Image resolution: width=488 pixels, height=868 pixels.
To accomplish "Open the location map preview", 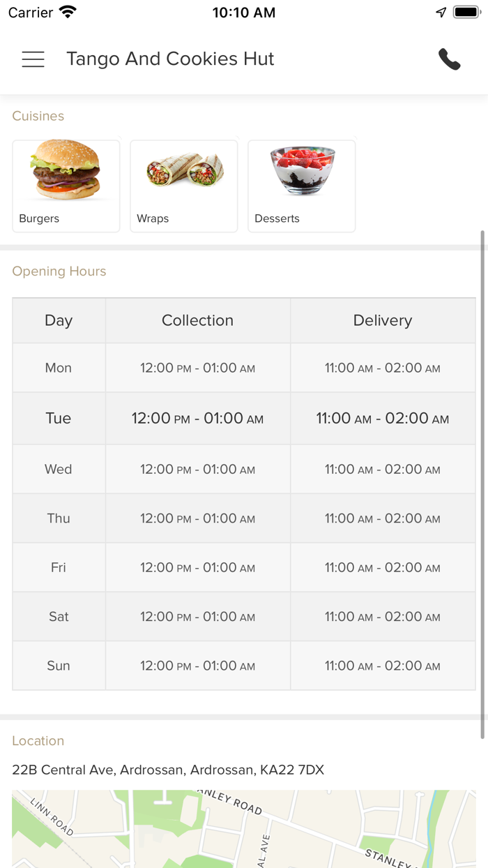I will pyautogui.click(x=244, y=829).
